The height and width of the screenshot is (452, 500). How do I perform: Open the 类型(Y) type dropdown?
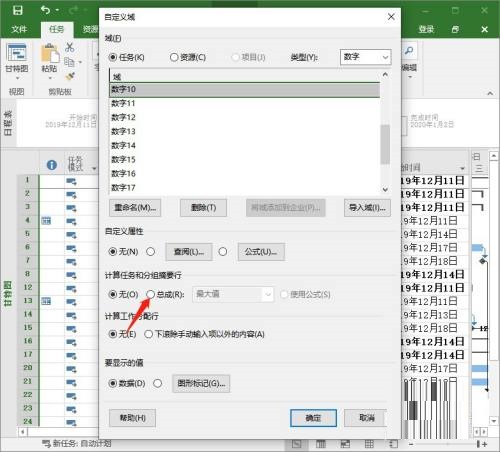[365, 57]
